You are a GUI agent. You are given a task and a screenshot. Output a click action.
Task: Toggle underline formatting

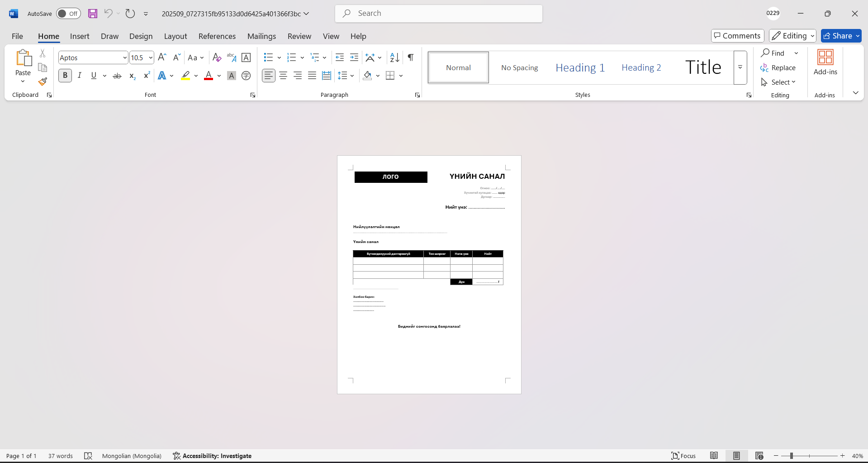94,76
